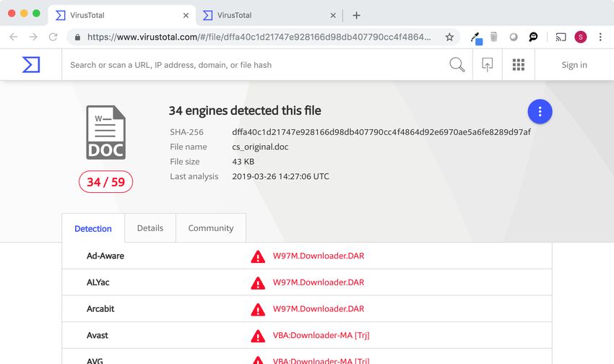614x364 pixels.
Task: Click Arcabit result W97M.Downloader.DAR
Action: (x=319, y=308)
